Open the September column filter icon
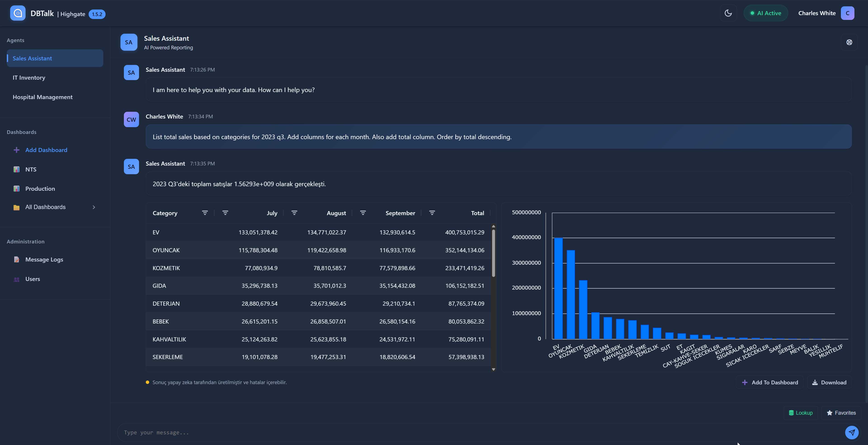The image size is (868, 445). click(x=363, y=213)
